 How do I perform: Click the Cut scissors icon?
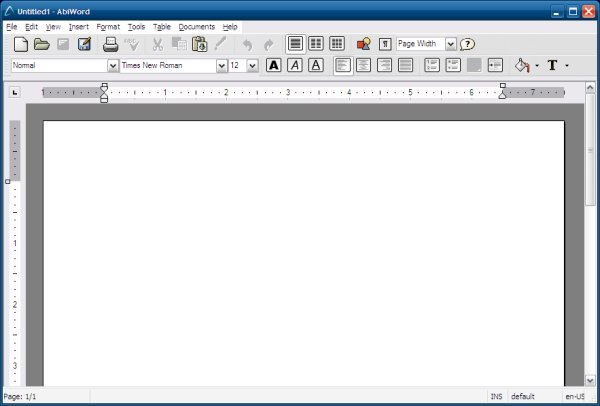[x=157, y=44]
